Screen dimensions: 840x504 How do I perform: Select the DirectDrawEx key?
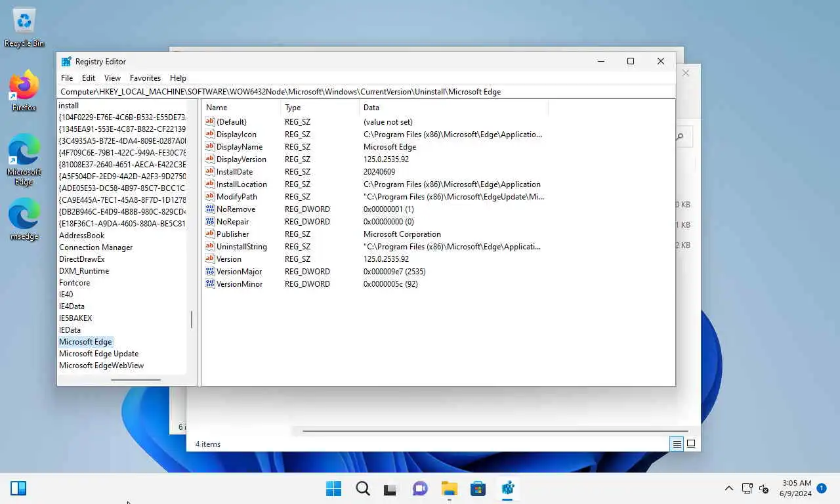(82, 259)
